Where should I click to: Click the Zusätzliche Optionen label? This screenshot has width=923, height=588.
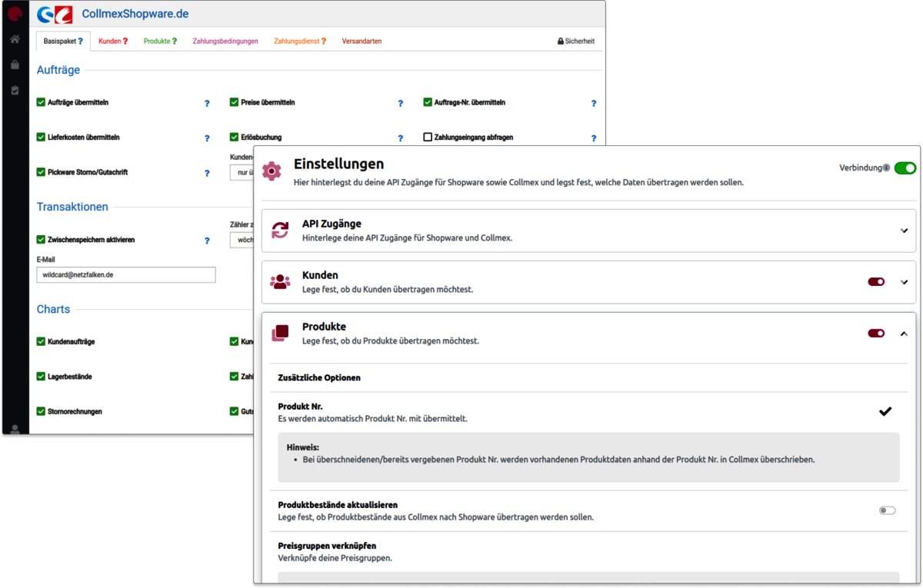click(x=319, y=377)
